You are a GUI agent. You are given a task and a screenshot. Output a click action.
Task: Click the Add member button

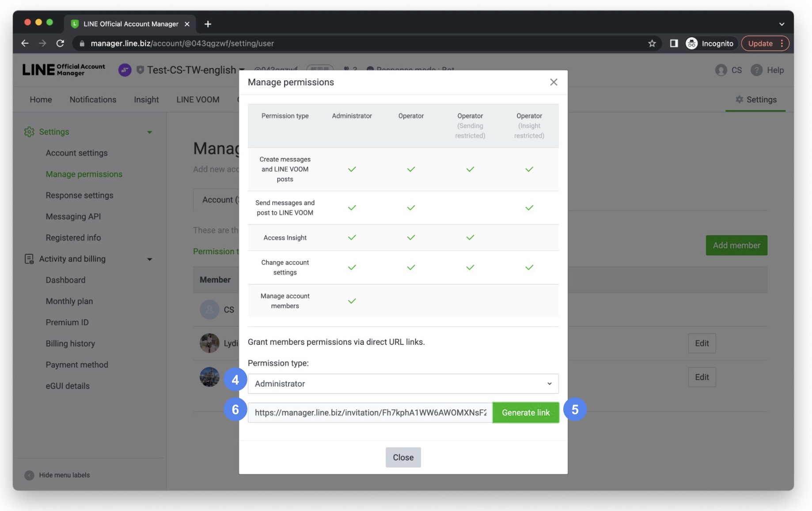click(736, 245)
